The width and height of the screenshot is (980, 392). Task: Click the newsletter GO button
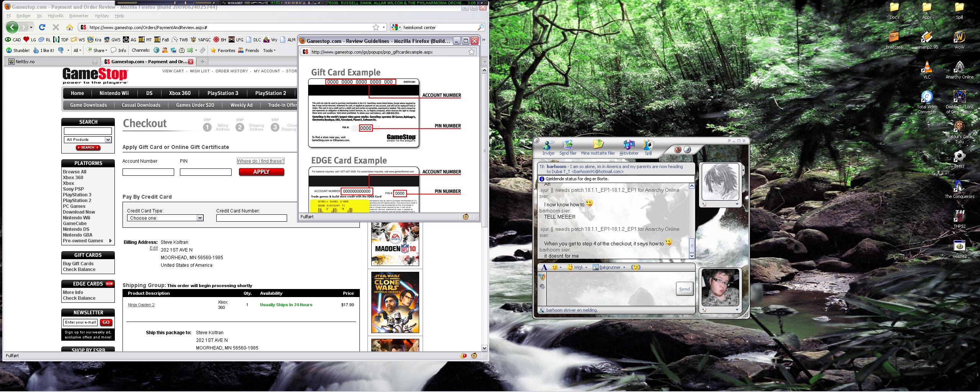click(x=106, y=322)
